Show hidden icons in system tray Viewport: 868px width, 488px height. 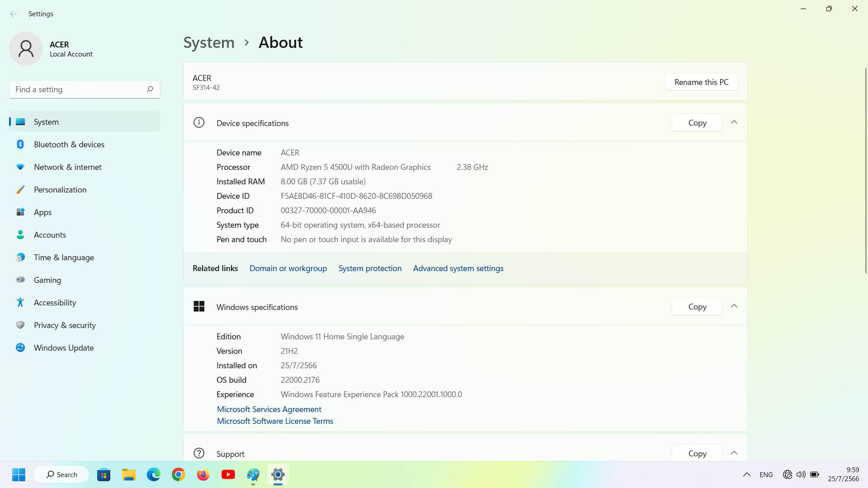coord(747,474)
